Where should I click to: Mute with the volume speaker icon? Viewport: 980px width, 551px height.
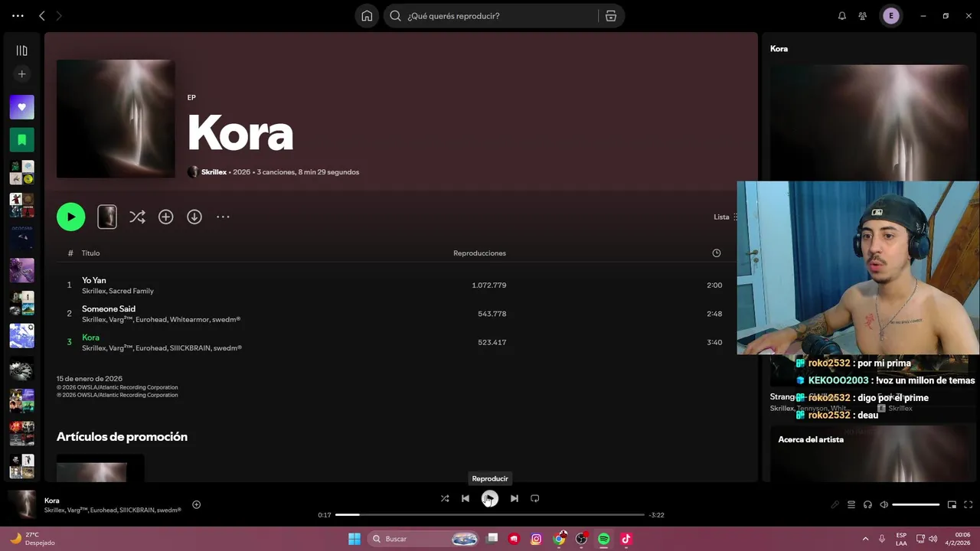coord(884,504)
